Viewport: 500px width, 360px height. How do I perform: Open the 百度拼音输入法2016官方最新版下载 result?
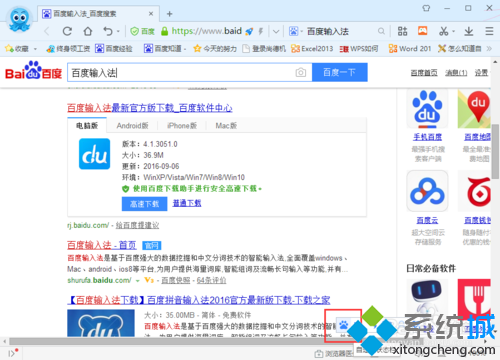[x=199, y=300]
